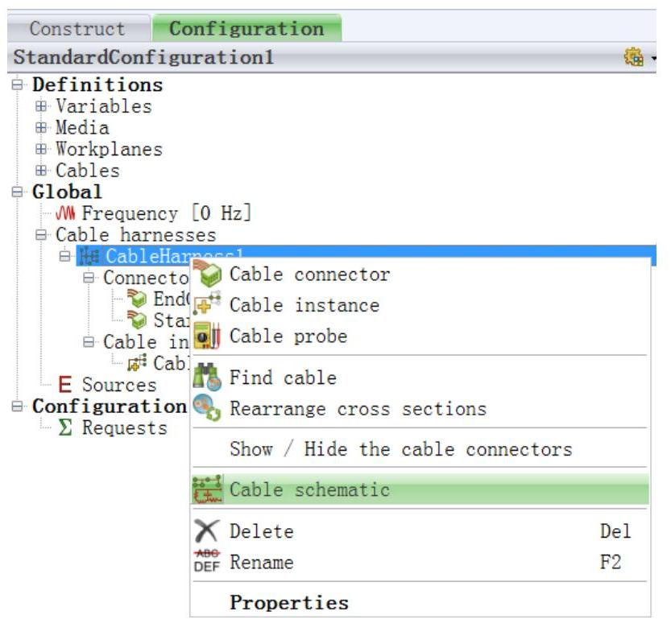Click the Find cable binoculars icon
Screen dimensions: 671x644
point(207,377)
